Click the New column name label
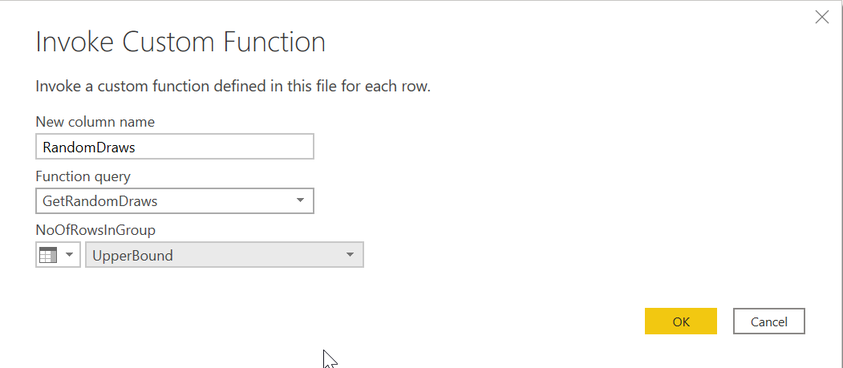Screen dimensions: 843x368 [95, 122]
